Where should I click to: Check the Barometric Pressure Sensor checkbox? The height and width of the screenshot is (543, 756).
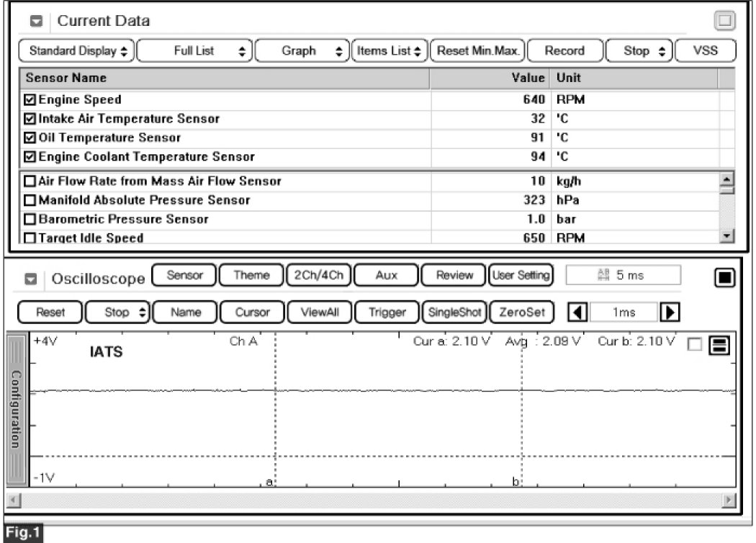pos(30,220)
